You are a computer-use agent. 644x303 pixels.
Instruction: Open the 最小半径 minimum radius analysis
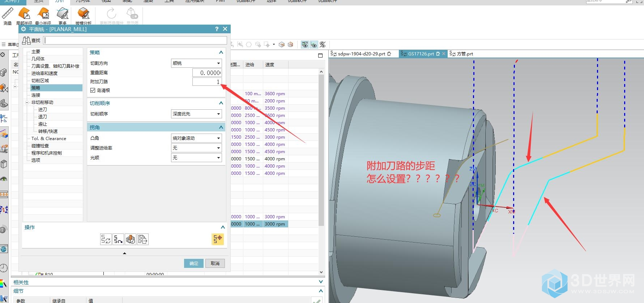[43, 16]
